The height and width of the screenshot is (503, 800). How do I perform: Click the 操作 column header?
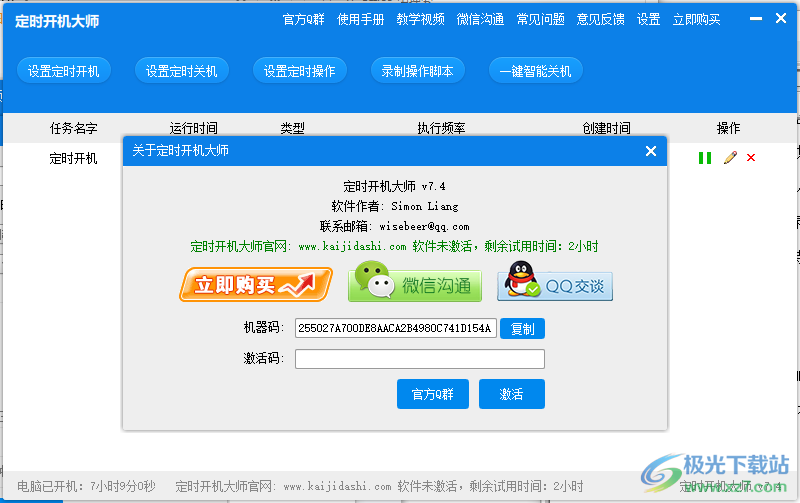(x=728, y=128)
